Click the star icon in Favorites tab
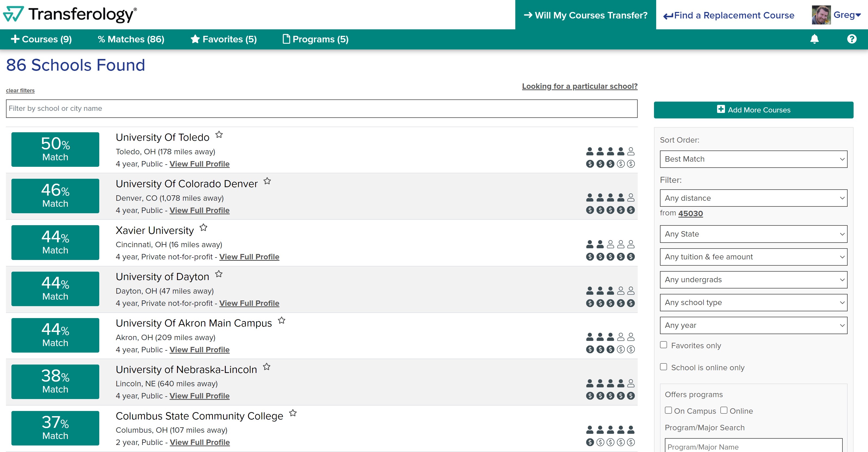 pos(195,39)
